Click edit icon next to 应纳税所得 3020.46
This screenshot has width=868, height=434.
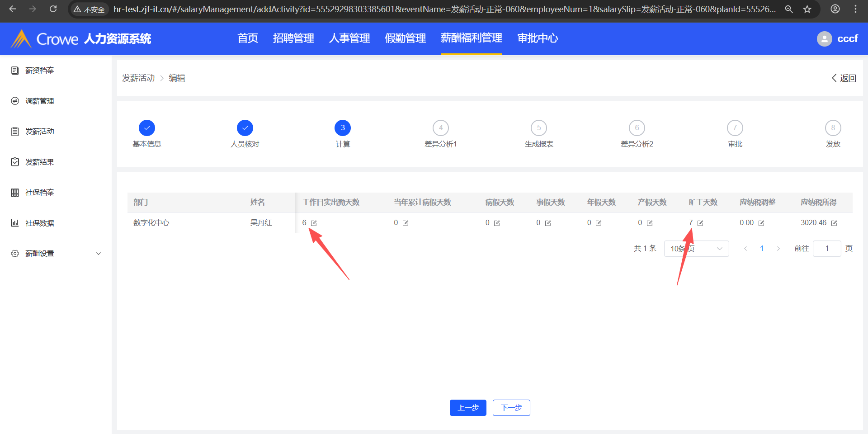pyautogui.click(x=834, y=223)
